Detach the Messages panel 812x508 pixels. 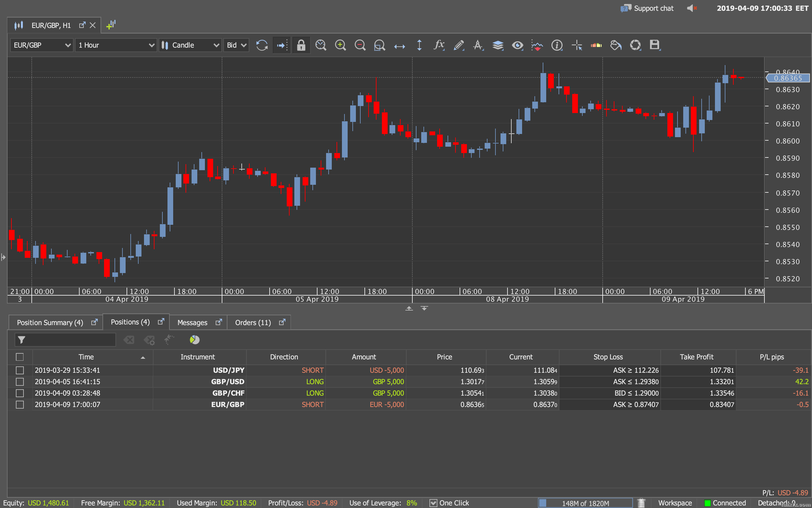click(219, 322)
